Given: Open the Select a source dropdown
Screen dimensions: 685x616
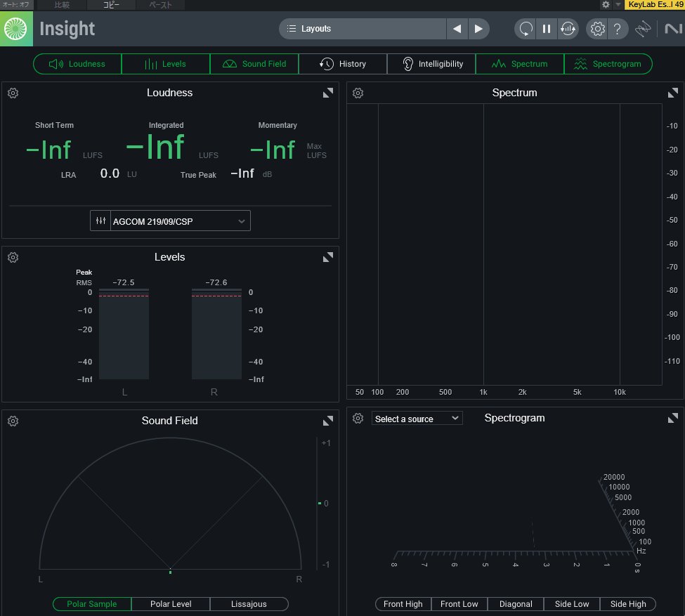Looking at the screenshot, I should click(417, 419).
